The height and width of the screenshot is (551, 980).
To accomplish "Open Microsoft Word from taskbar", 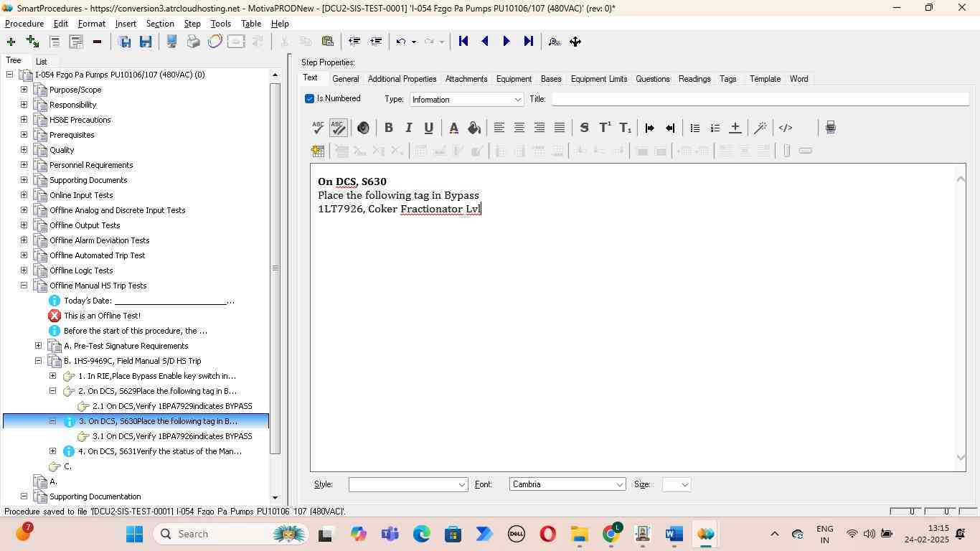I will coord(674,534).
